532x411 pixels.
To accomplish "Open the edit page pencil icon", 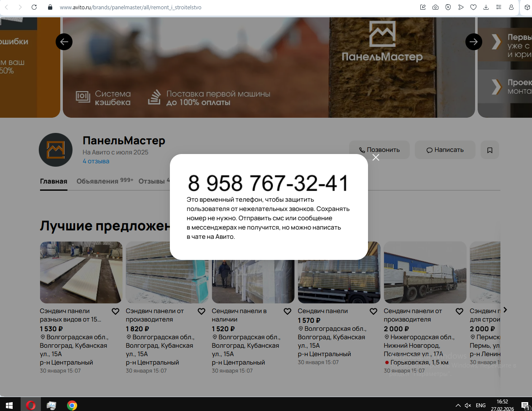I will [423, 7].
